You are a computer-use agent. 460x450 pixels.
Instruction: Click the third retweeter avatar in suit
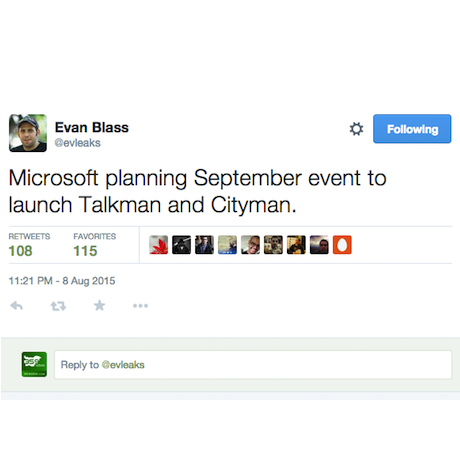click(204, 245)
